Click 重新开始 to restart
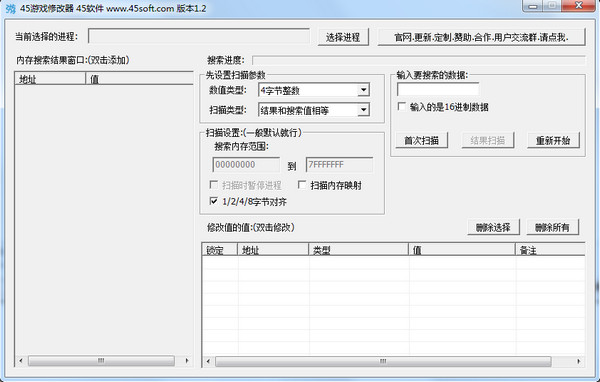Viewport: 600px width, 382px height. (553, 140)
